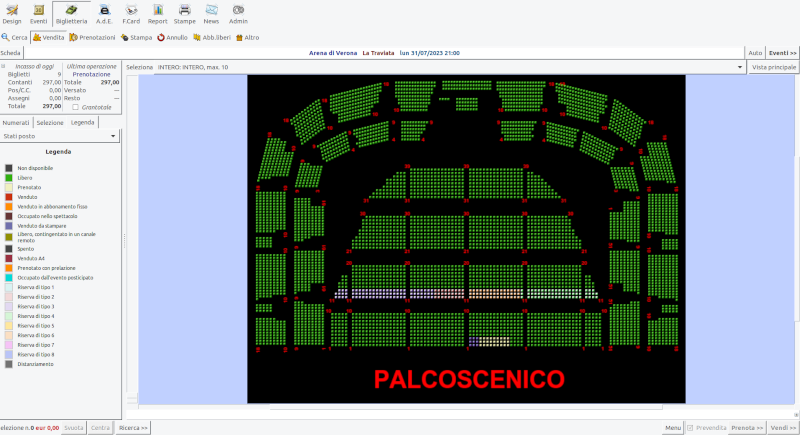
Task: Open the Abb.liberi toolbar item
Action: [x=212, y=37]
